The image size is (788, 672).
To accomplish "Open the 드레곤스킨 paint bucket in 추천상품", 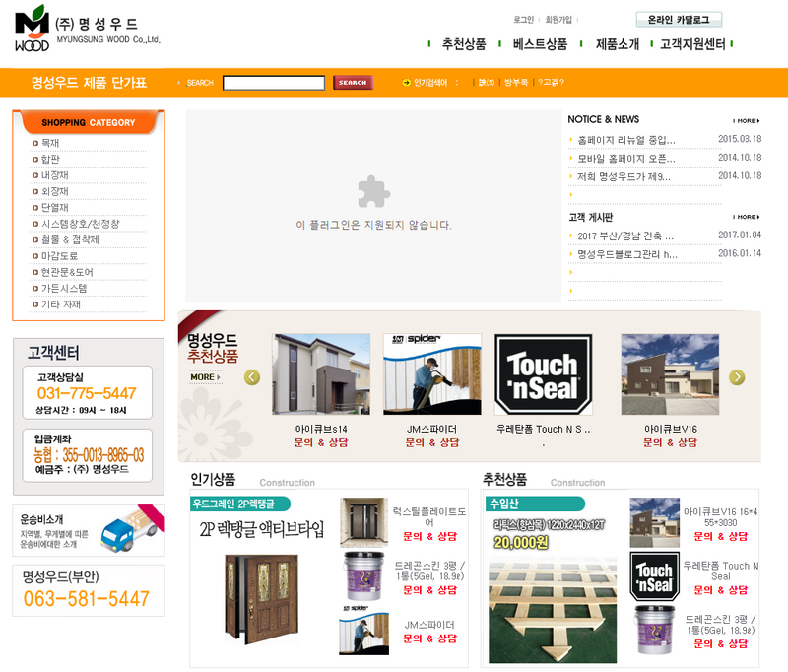I will [x=654, y=631].
